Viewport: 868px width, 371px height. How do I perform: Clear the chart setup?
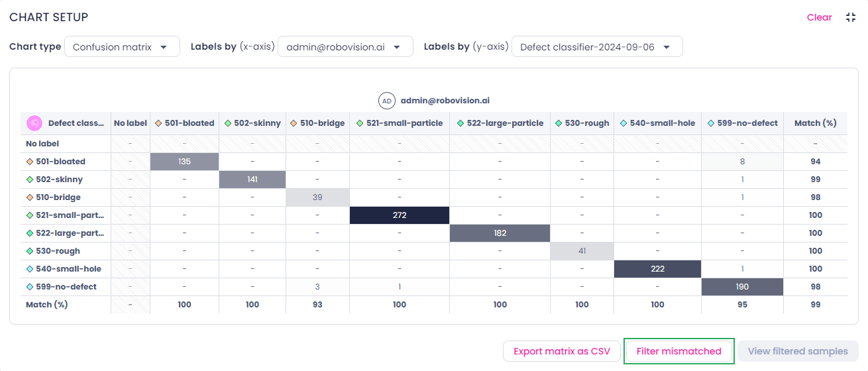click(819, 17)
